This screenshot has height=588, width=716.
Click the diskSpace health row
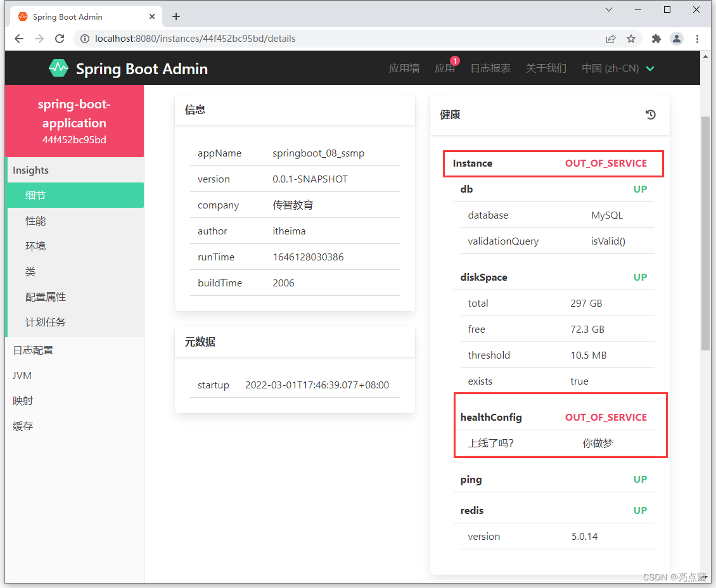coord(553,277)
